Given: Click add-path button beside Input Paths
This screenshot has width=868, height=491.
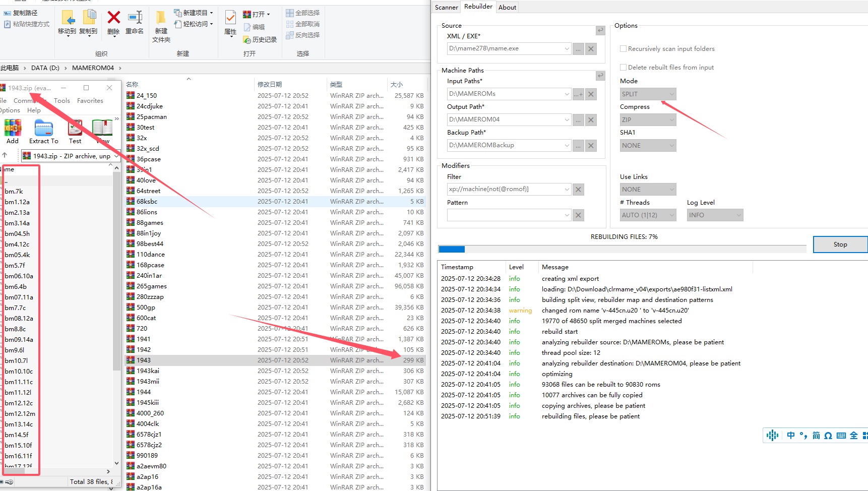Looking at the screenshot, I should coord(578,94).
